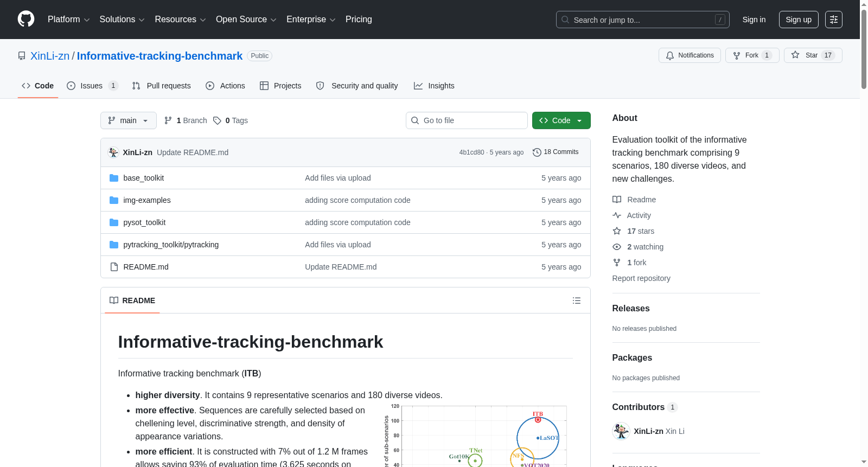The width and height of the screenshot is (868, 467).
Task: Click the book icon next to Readme
Action: [x=617, y=200]
